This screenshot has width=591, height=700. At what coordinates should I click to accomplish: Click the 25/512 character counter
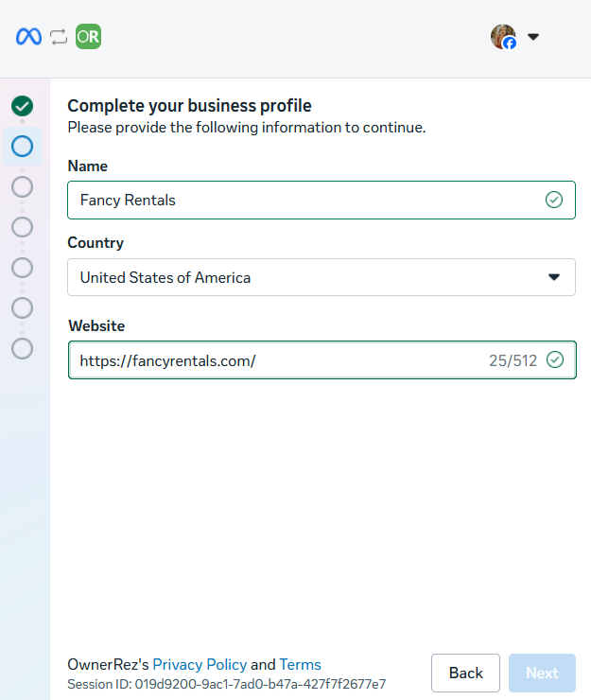click(513, 360)
